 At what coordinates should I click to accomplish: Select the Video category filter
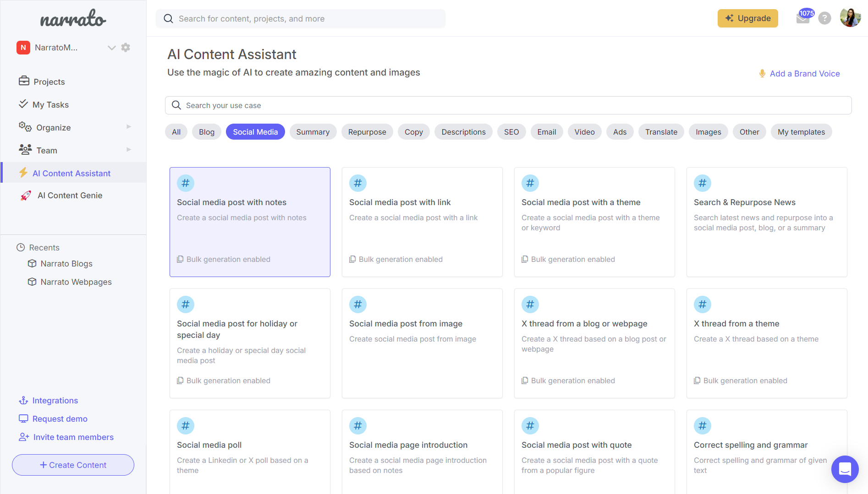pos(585,132)
